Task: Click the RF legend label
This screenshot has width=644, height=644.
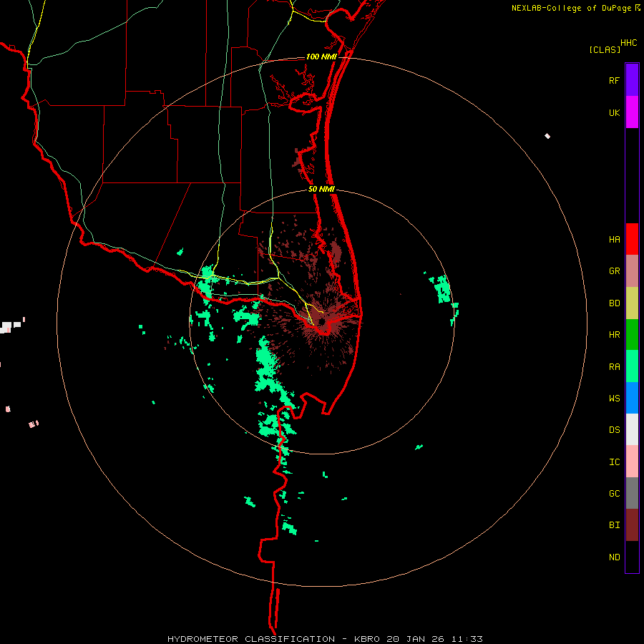Action: point(614,80)
